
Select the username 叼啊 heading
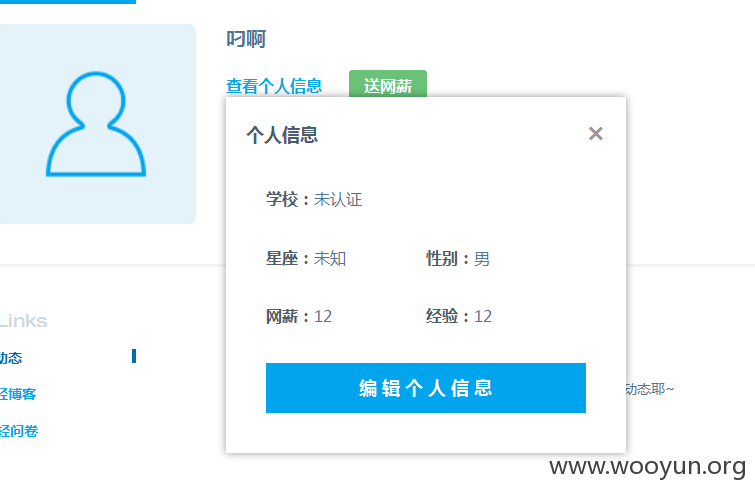tap(246, 39)
